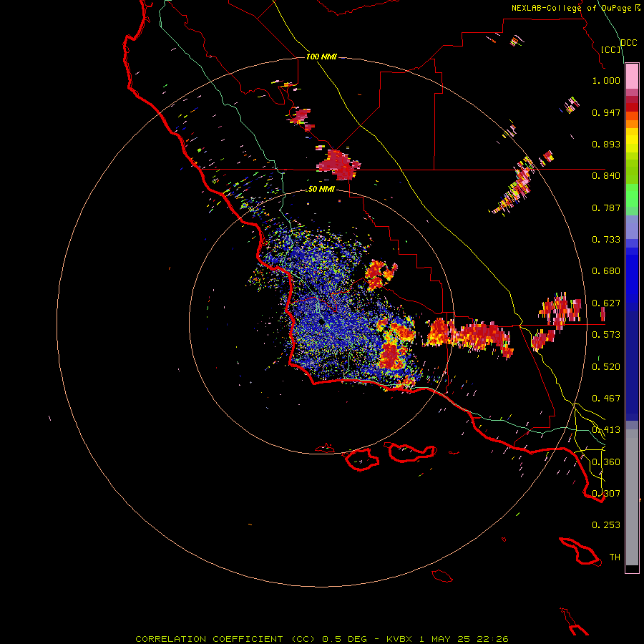Click the 0.573 scale value
Screen dimensions: 644x644
tap(606, 335)
